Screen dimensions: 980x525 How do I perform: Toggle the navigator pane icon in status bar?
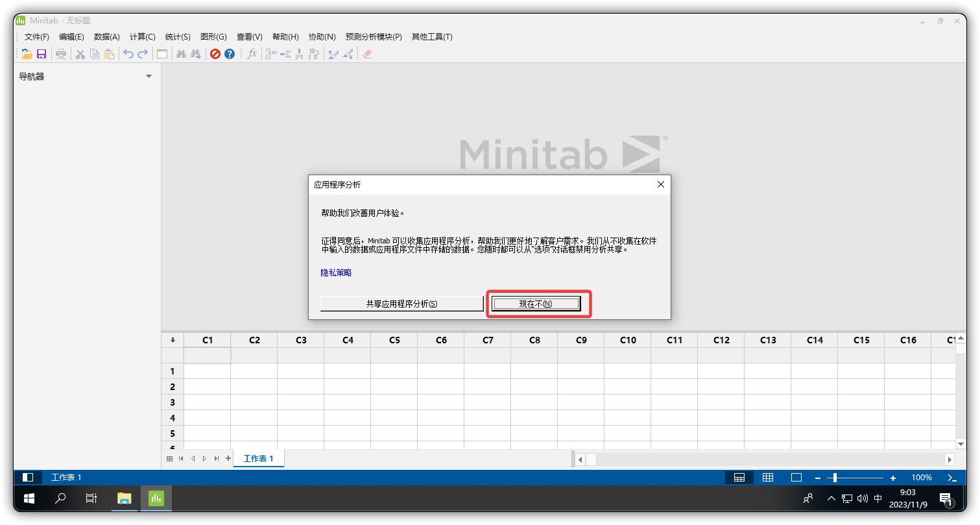point(28,478)
